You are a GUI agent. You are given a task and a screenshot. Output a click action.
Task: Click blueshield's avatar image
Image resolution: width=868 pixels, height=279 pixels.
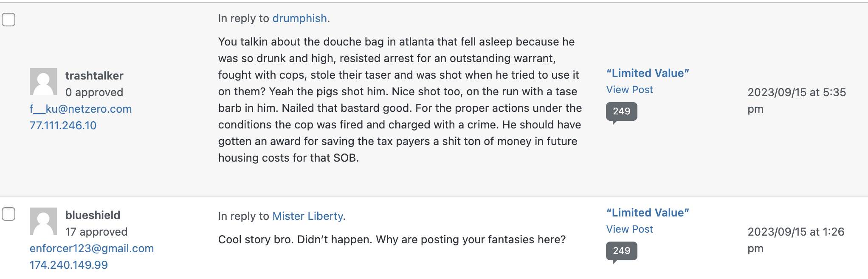click(x=43, y=221)
